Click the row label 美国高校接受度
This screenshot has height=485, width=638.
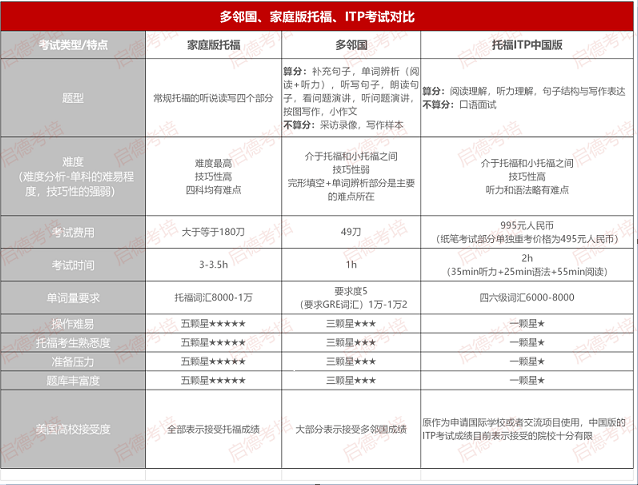pyautogui.click(x=73, y=429)
